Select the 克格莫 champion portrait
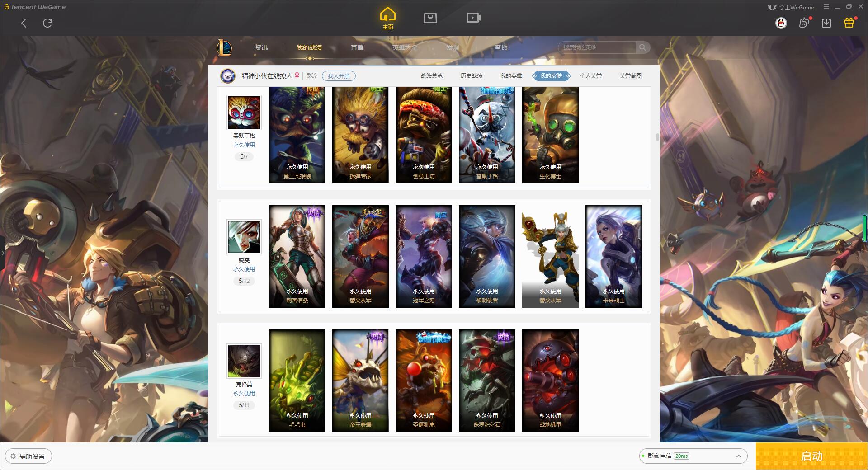 point(244,361)
